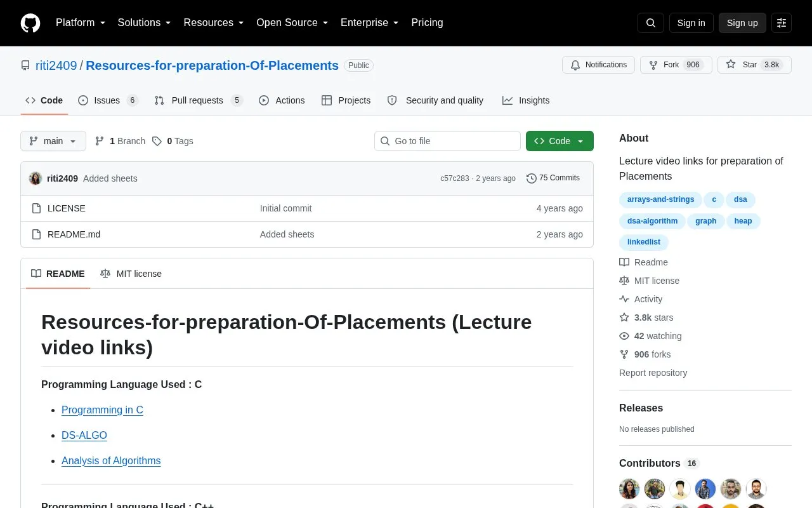Select the MIT license tab in the README panel
Viewport: 812px width, 508px height.
click(131, 274)
